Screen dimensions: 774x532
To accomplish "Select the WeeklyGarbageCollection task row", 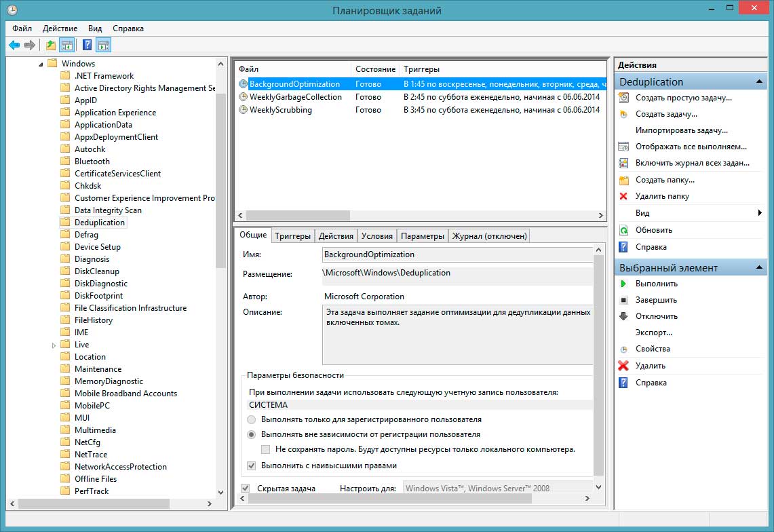I will coord(295,97).
